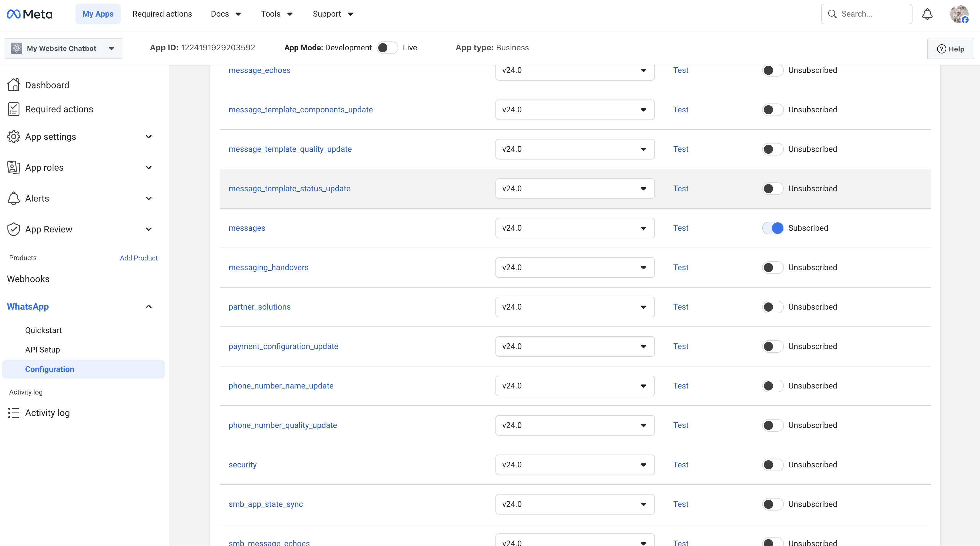The width and height of the screenshot is (980, 546).
Task: Click the user profile avatar
Action: [x=959, y=14]
